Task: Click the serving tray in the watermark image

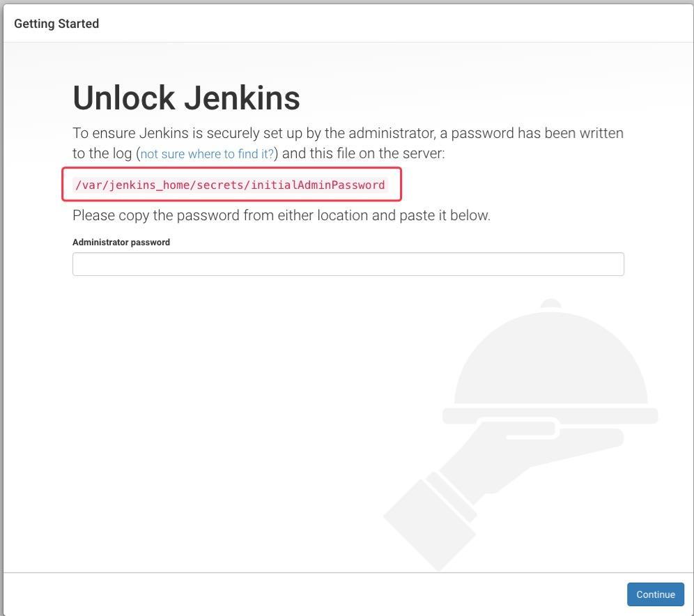Action: 549,416
